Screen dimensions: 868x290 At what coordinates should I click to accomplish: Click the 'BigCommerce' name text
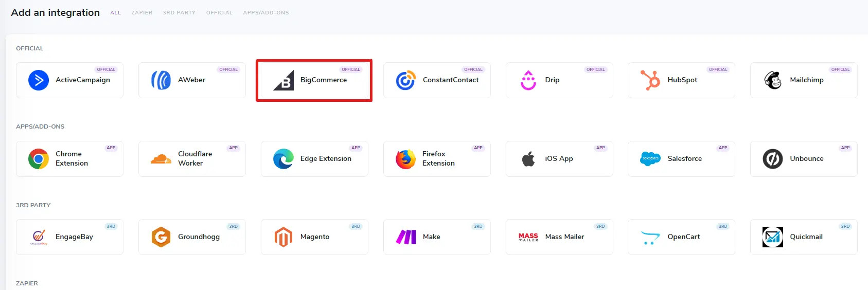[324, 80]
